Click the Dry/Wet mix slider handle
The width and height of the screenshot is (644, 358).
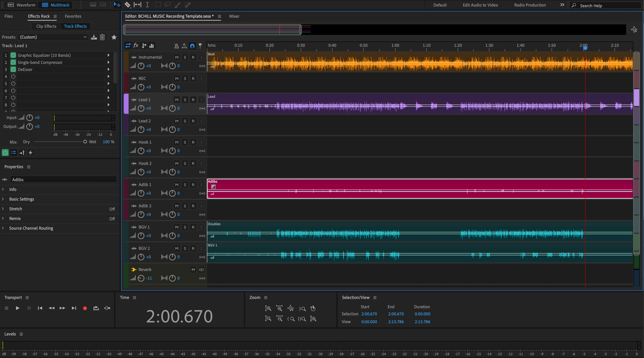pos(85,141)
